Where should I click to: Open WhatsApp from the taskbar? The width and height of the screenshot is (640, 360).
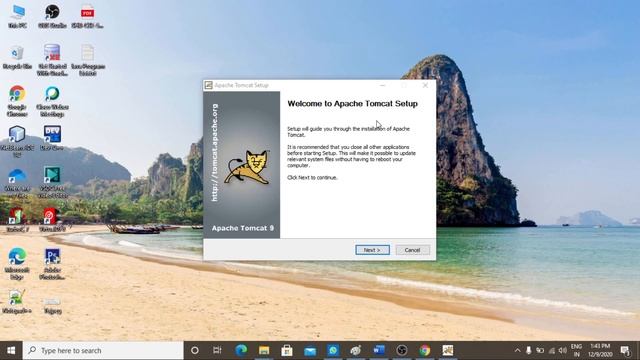[333, 350]
